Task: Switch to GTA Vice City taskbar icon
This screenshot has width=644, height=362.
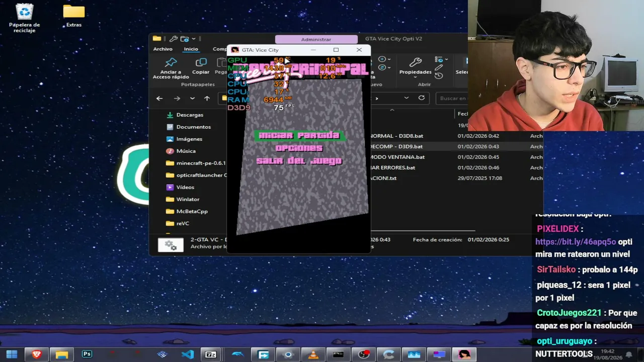Action: click(464, 354)
